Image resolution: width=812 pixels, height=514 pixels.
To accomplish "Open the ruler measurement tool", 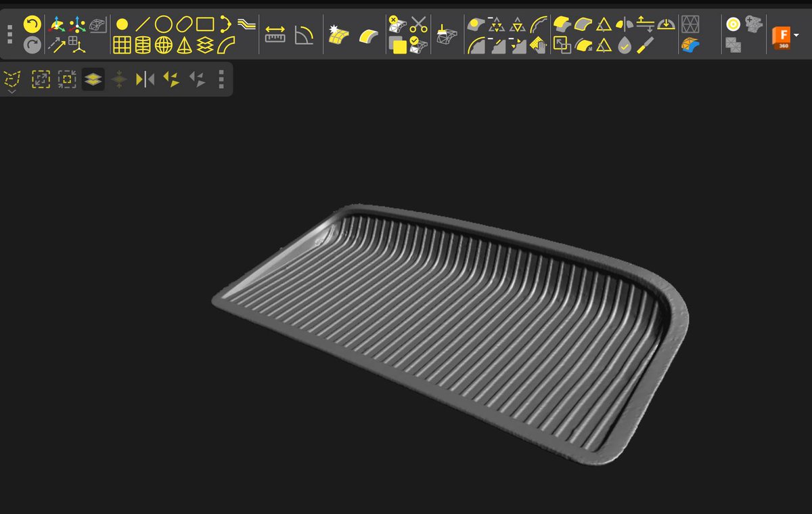I will tap(275, 36).
